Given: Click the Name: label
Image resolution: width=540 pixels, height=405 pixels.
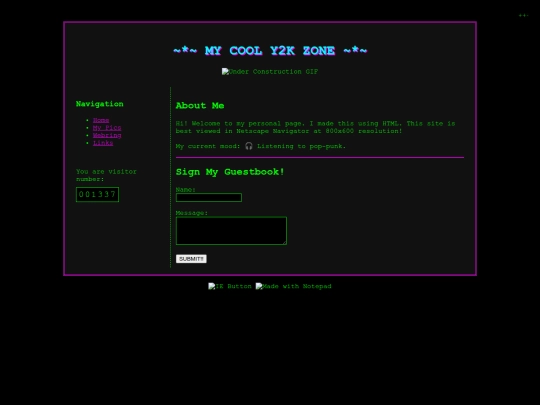Looking at the screenshot, I should click(186, 189).
